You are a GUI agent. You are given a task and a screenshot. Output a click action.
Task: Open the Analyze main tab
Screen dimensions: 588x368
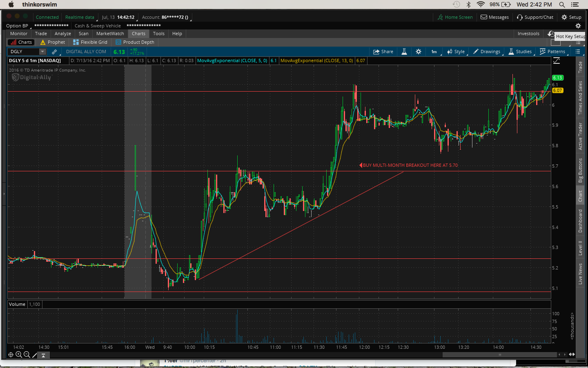(x=63, y=34)
